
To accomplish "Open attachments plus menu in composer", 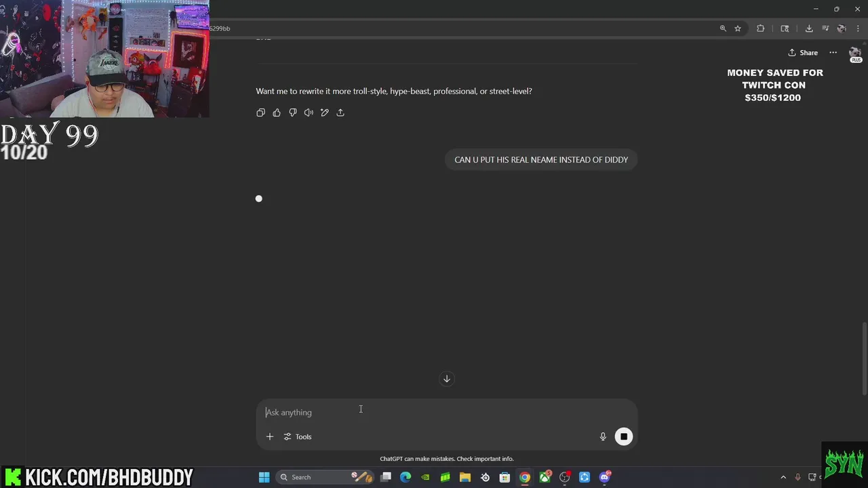I will (269, 436).
